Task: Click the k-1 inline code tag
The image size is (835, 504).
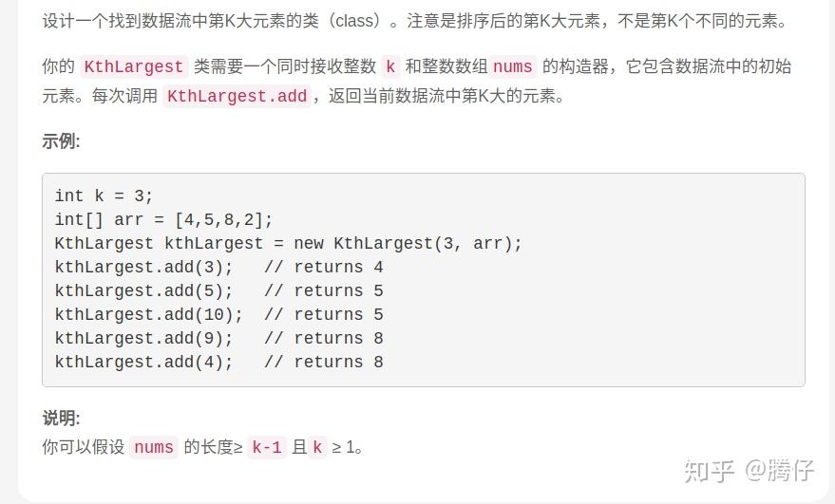Action: click(266, 447)
